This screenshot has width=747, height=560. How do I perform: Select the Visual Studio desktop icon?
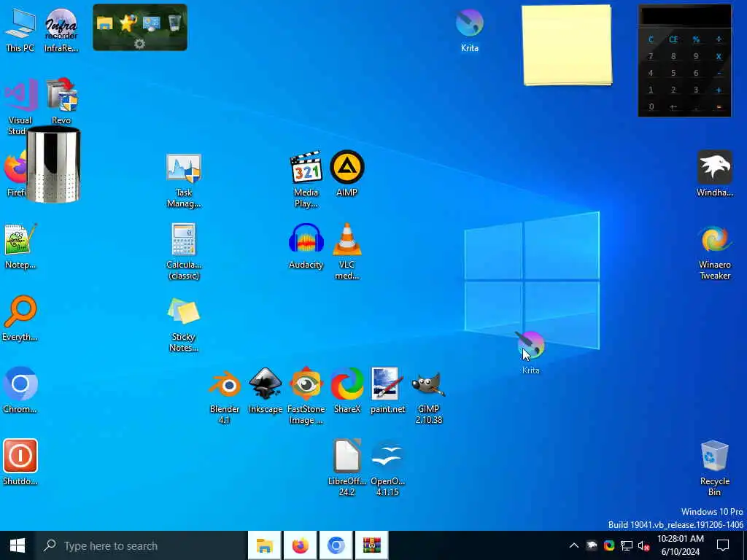point(20,96)
